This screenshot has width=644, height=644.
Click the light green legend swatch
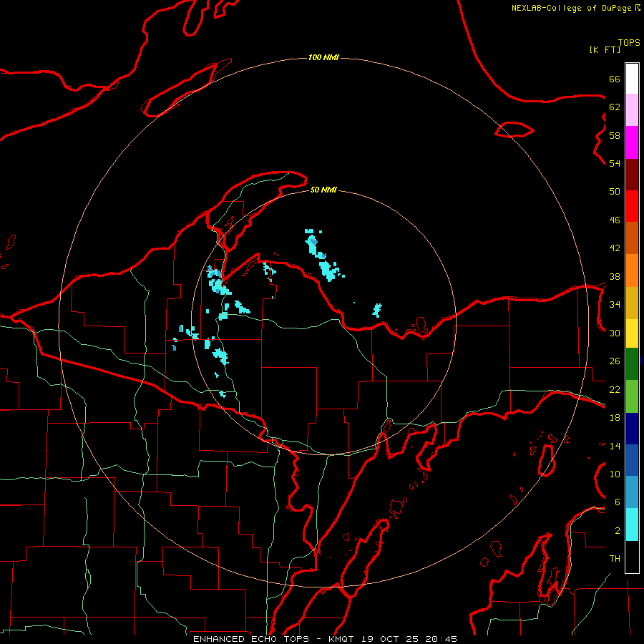tap(632, 396)
